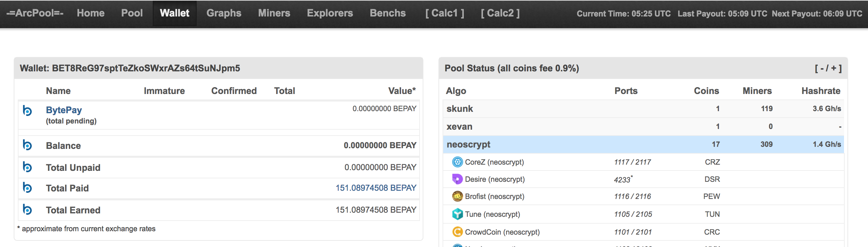Click the Total Earned amount 151.08974508 BEPAY
The width and height of the screenshot is (868, 247).
[376, 210]
